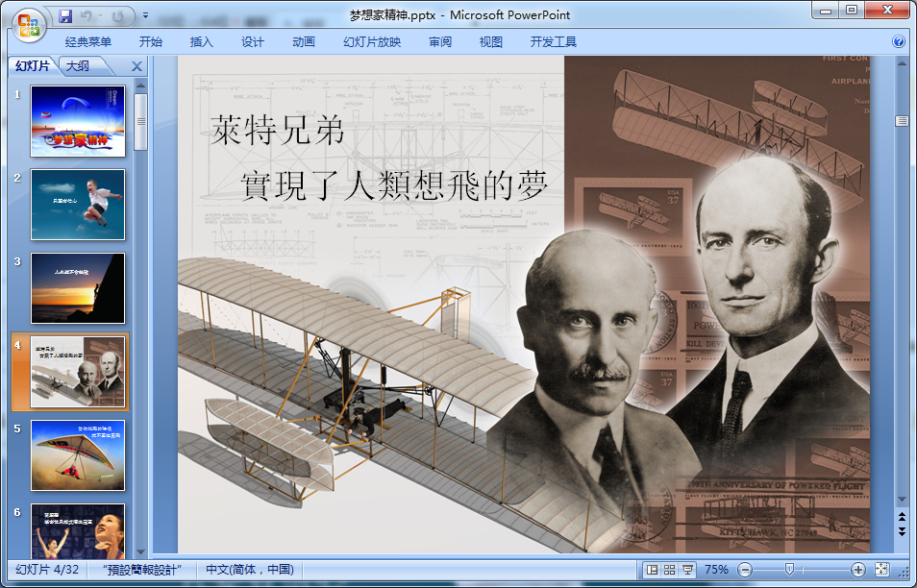Switch to Slide Sorter view icon
Image resolution: width=917 pixels, height=588 pixels.
(x=670, y=570)
